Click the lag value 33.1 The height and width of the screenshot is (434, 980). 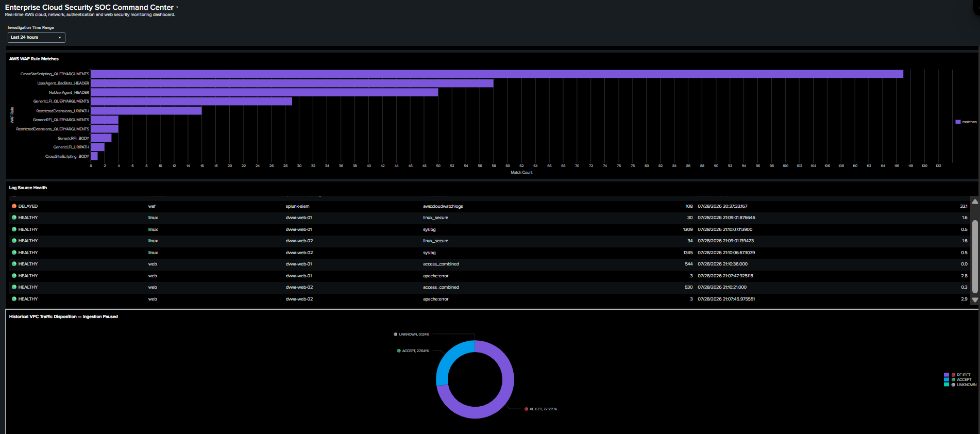click(x=964, y=206)
